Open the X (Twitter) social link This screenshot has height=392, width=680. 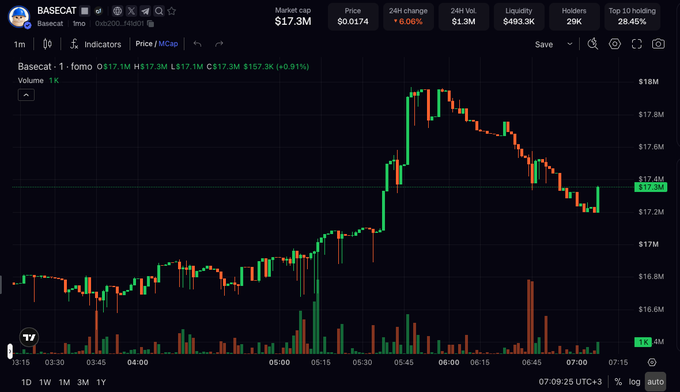tap(131, 11)
